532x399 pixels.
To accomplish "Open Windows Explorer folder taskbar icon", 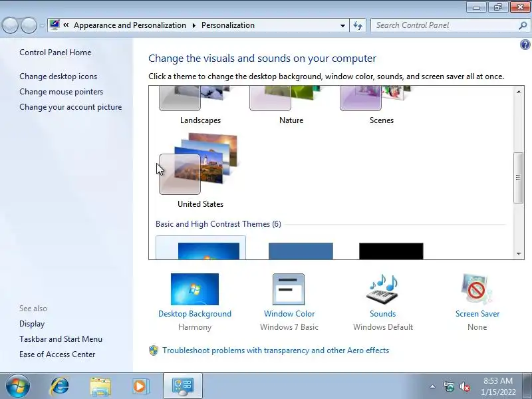I will coord(100,386).
